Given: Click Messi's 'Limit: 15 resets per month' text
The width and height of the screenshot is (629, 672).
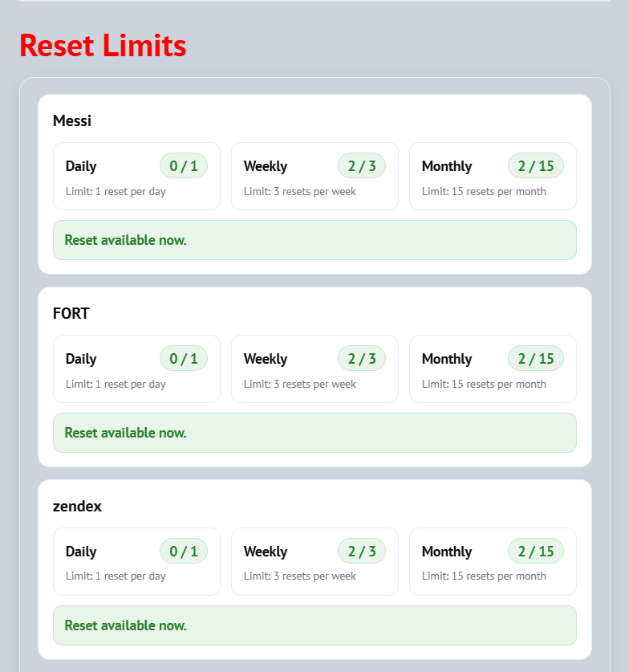Looking at the screenshot, I should 484,192.
